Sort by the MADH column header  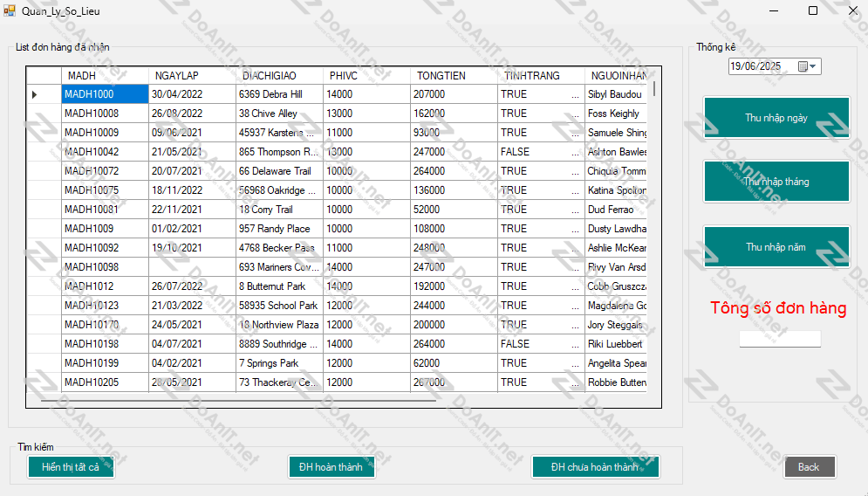point(105,76)
